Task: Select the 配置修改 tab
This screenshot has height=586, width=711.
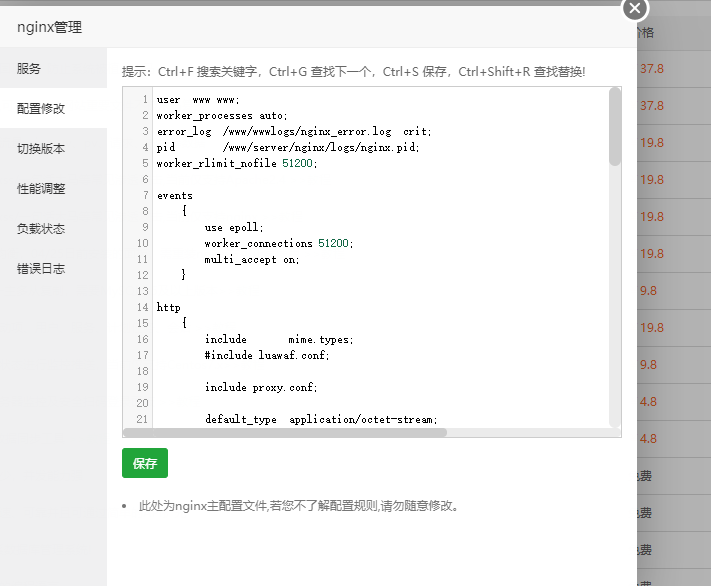Action: [54, 108]
